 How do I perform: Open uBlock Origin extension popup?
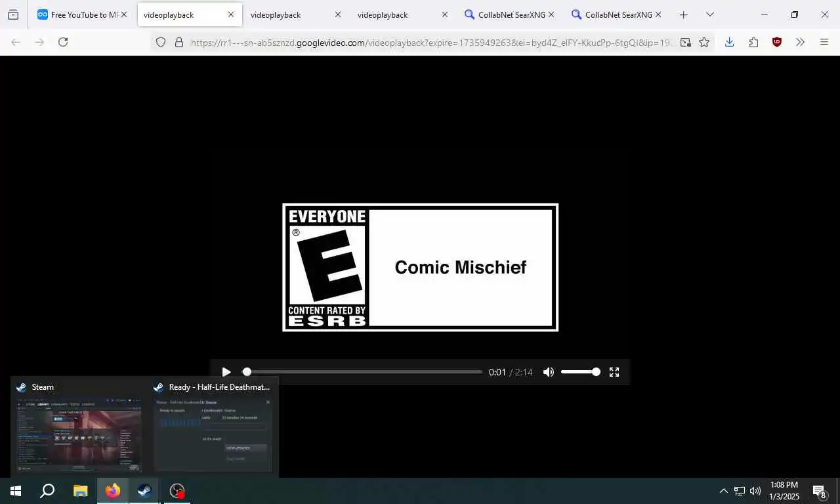coord(777,42)
